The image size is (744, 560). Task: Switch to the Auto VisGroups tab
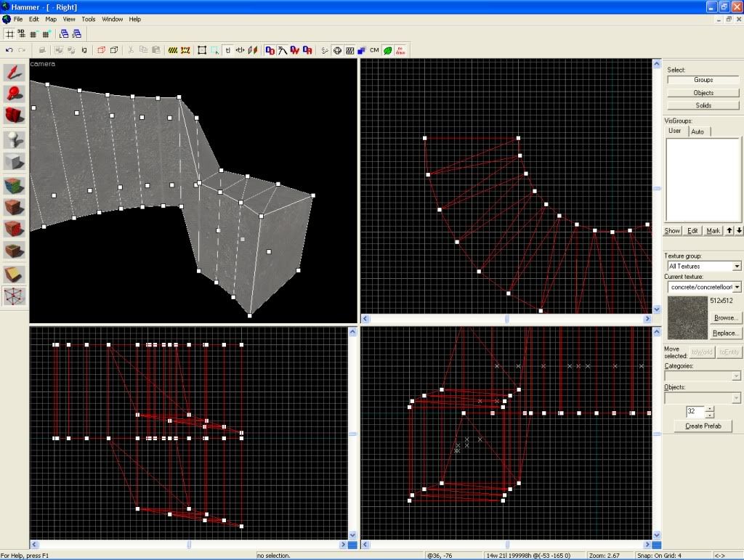coord(697,131)
